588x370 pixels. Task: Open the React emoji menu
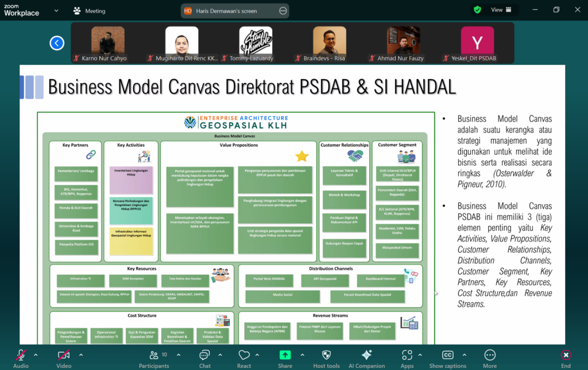pos(244,357)
